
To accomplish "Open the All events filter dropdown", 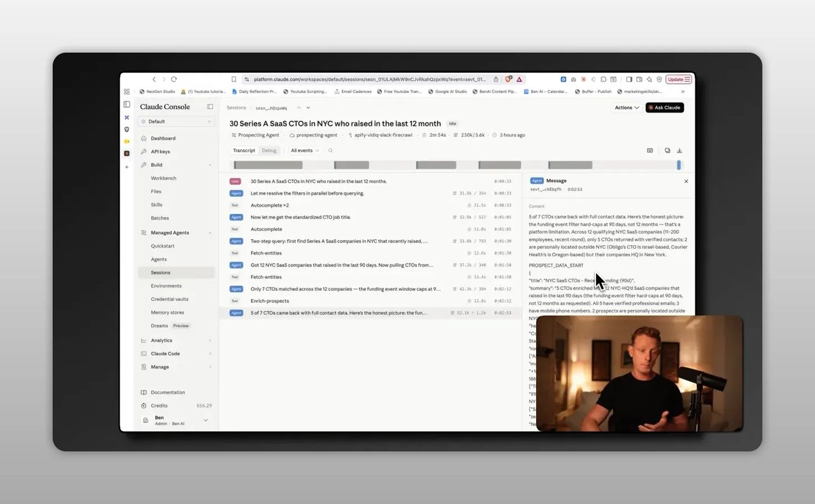I will click(305, 151).
